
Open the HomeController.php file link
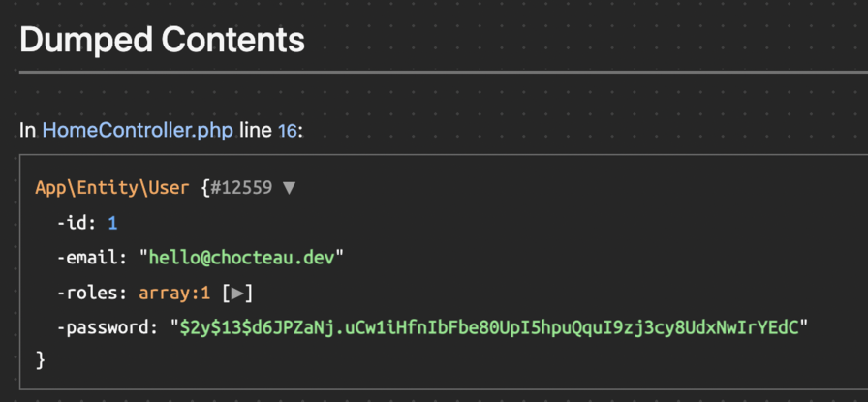pos(137,130)
